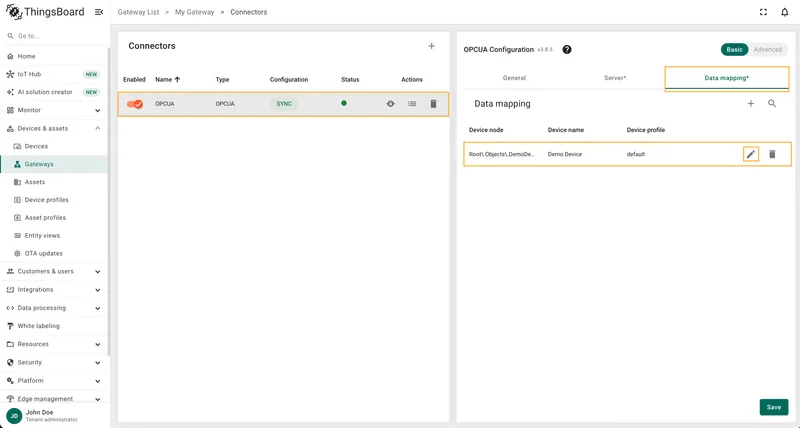This screenshot has width=800, height=428.
Task: Click the SYNC configuration badge
Action: click(284, 104)
